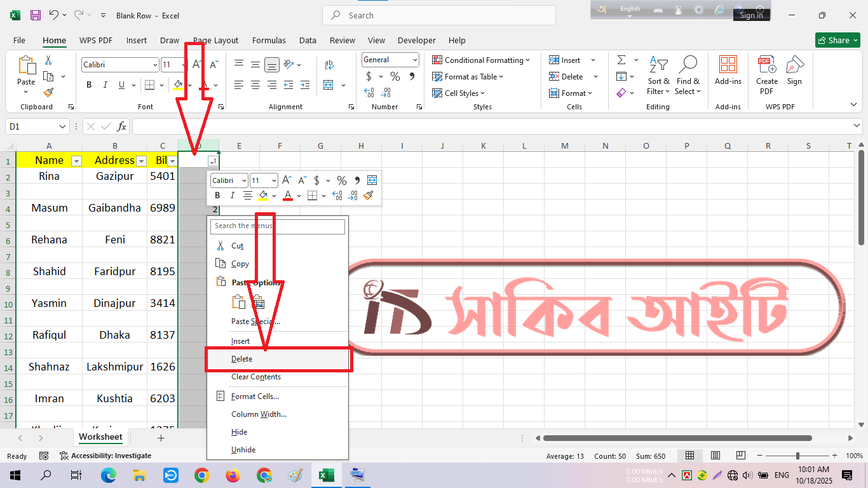Viewport: 868px width, 488px height.
Task: Click the Share button
Action: (837, 40)
